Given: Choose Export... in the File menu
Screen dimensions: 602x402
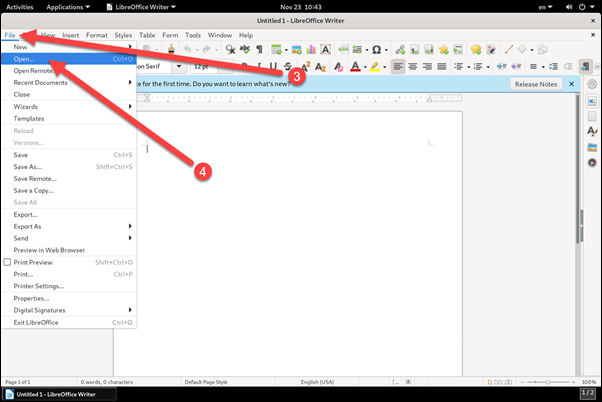Looking at the screenshot, I should pos(69,214).
